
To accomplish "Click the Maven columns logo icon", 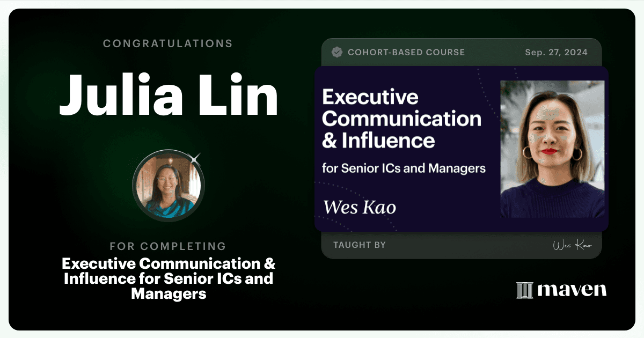I will tap(524, 290).
